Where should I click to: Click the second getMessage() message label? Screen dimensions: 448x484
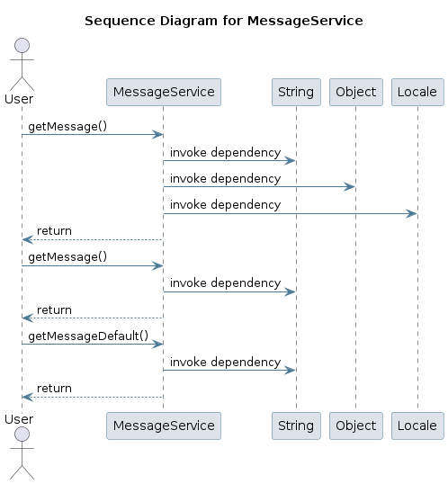click(67, 257)
